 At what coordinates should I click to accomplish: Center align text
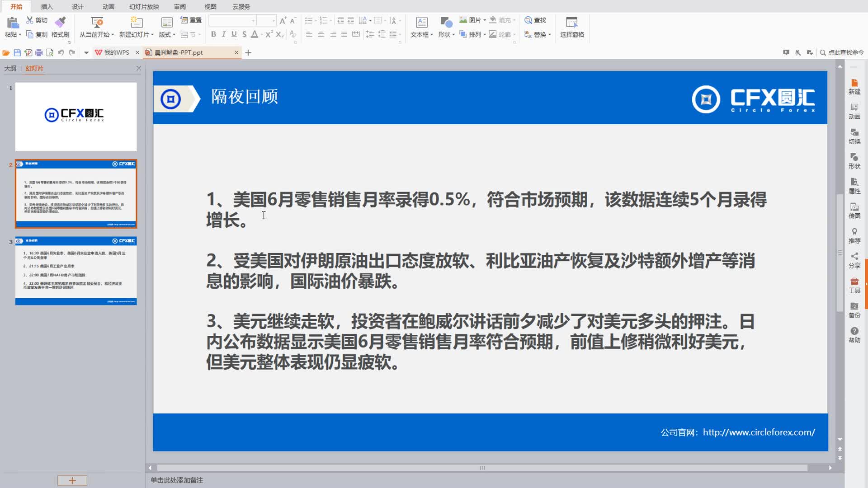click(x=321, y=34)
